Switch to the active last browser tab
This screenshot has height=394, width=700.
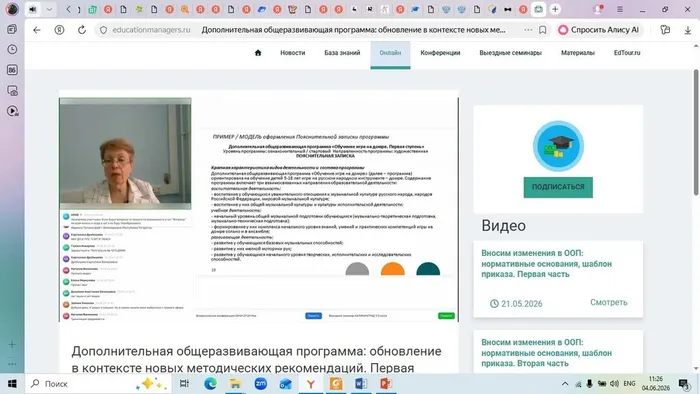[x=539, y=9]
